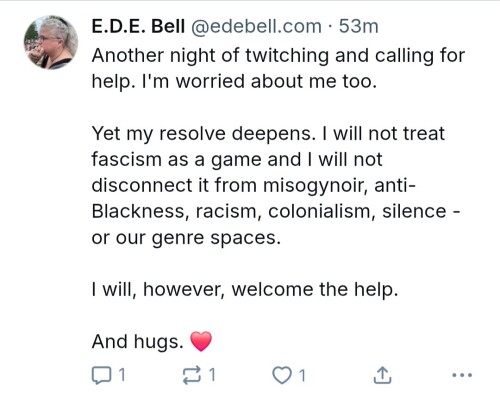Image resolution: width=500 pixels, height=403 pixels.
Task: Like the post with the heart outline icon
Action: tap(282, 375)
